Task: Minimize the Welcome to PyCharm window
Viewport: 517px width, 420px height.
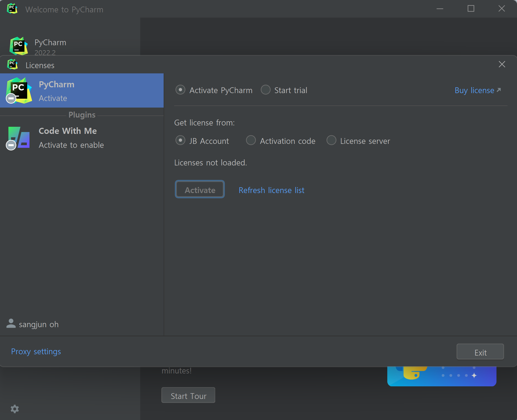Action: pyautogui.click(x=440, y=9)
